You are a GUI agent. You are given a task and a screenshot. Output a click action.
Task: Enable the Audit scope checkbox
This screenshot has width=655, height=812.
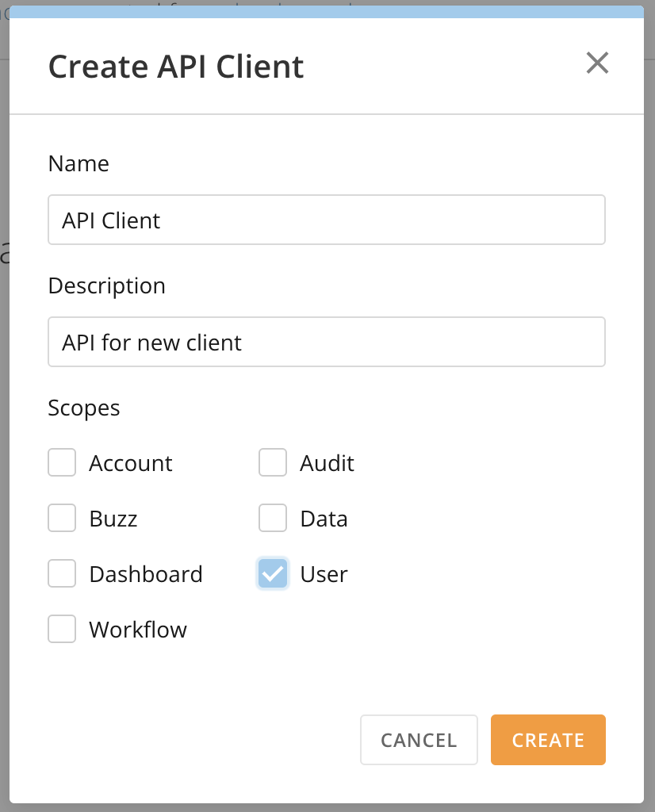[273, 462]
